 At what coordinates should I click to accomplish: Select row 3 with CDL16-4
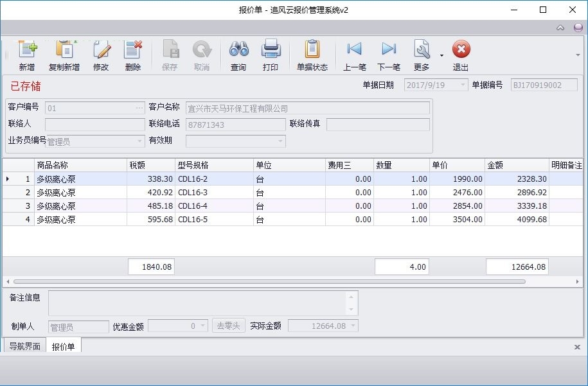click(x=292, y=206)
